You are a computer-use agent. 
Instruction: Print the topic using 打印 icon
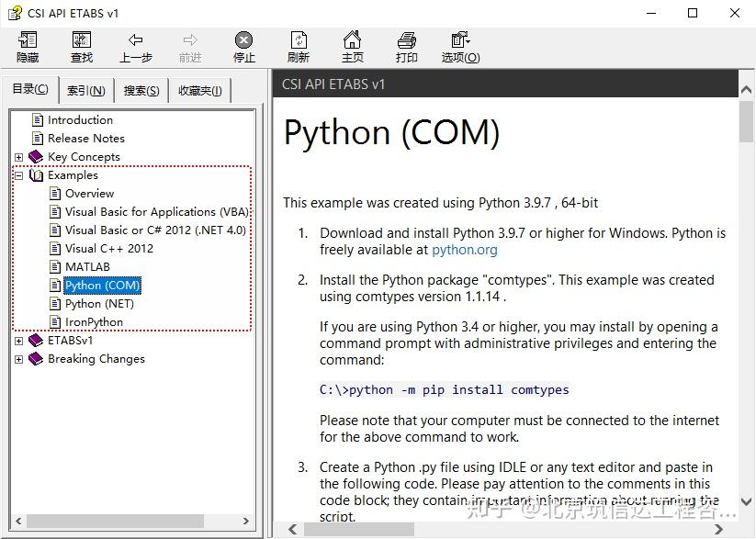pyautogui.click(x=406, y=46)
